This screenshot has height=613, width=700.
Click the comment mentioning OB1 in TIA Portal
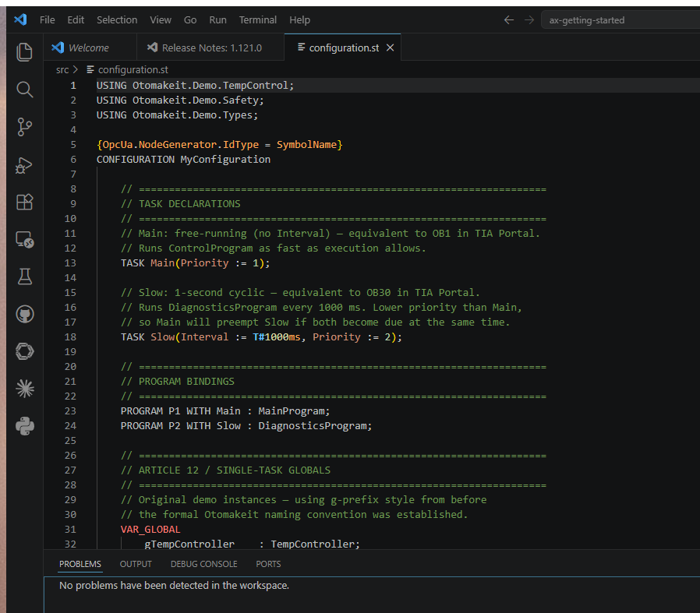point(331,234)
